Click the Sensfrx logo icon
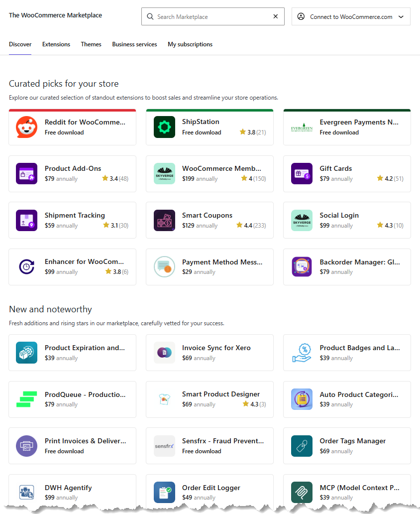 (164, 446)
